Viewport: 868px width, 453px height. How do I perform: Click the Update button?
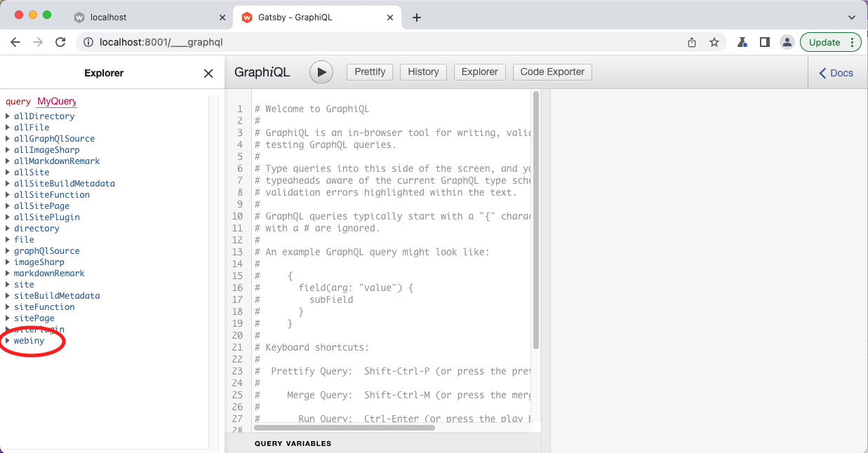point(825,42)
